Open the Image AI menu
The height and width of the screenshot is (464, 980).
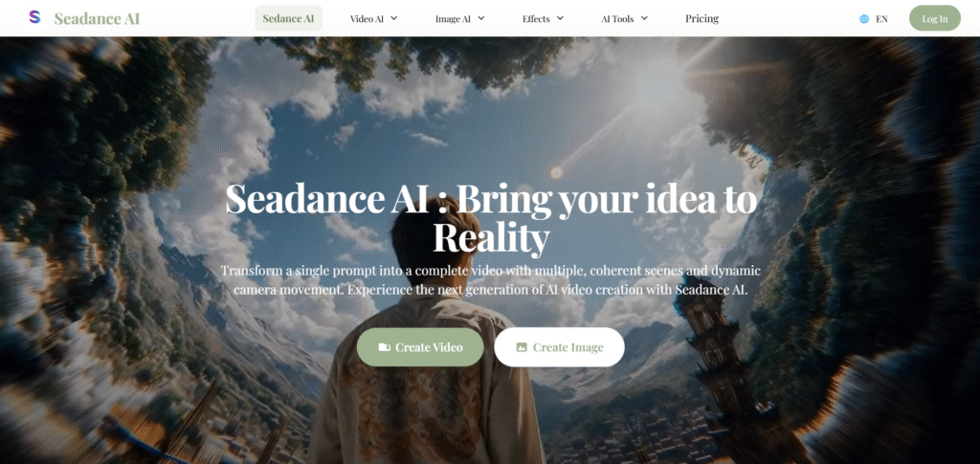coord(460,19)
